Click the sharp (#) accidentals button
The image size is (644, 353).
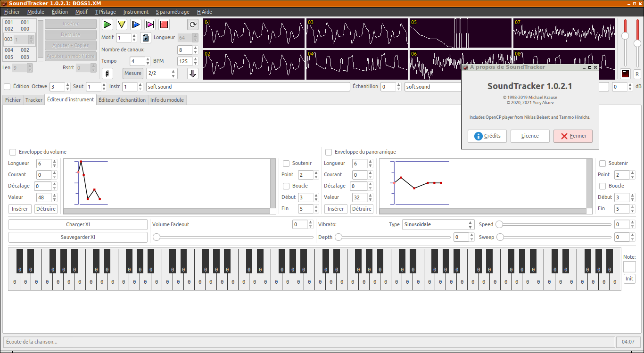point(107,74)
